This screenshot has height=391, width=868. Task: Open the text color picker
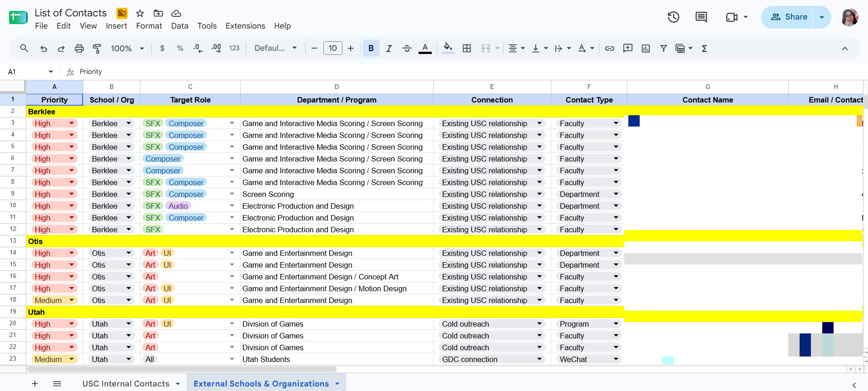(x=425, y=49)
